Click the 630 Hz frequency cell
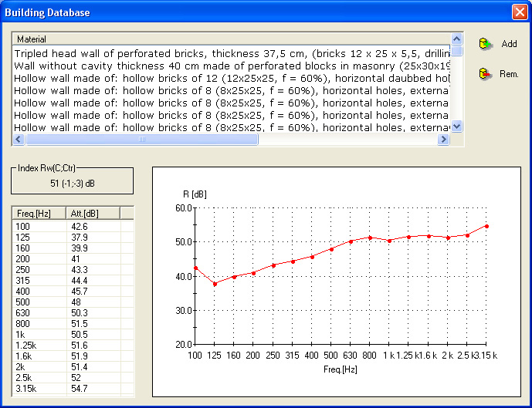The height and width of the screenshot is (408, 532). [39, 313]
